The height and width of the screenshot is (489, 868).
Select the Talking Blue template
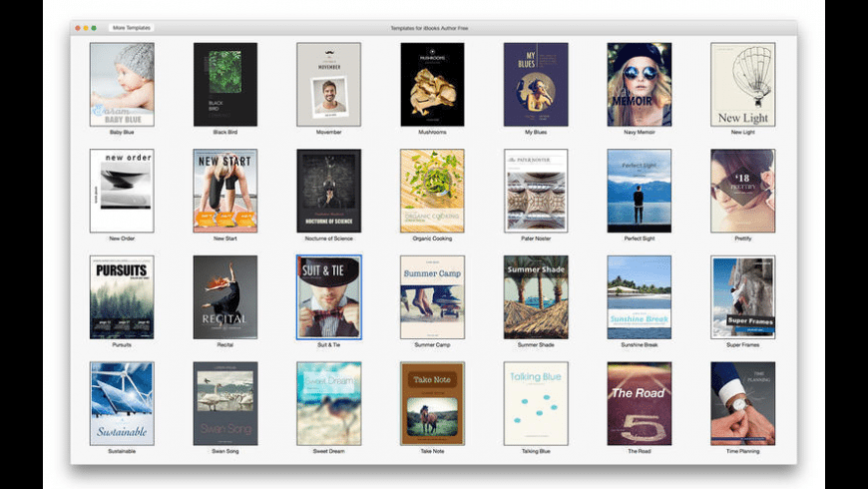click(536, 403)
